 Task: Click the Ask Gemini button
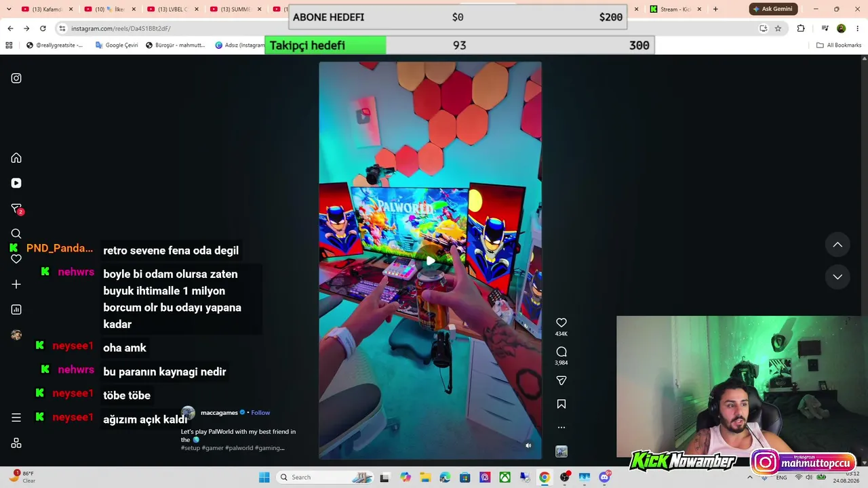pyautogui.click(x=773, y=9)
